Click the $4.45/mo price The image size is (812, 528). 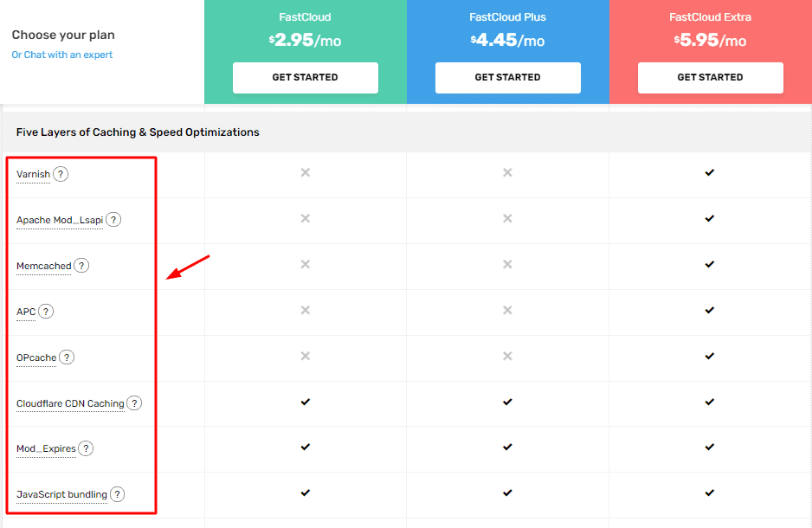(507, 41)
